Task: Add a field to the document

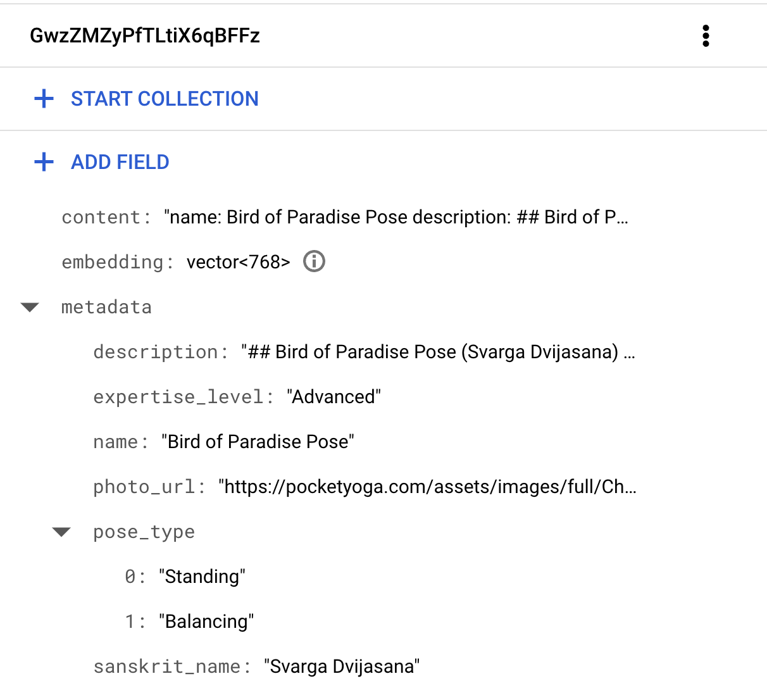Action: point(120,162)
